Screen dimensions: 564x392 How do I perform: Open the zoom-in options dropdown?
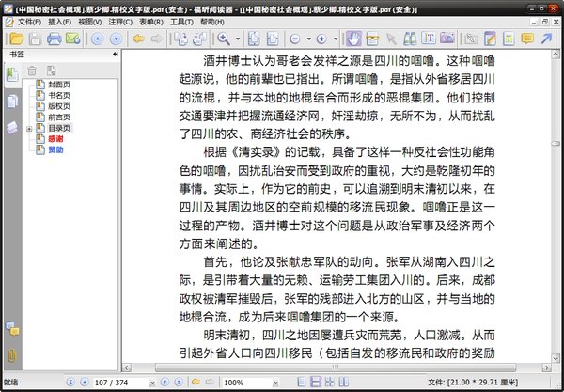point(336,39)
